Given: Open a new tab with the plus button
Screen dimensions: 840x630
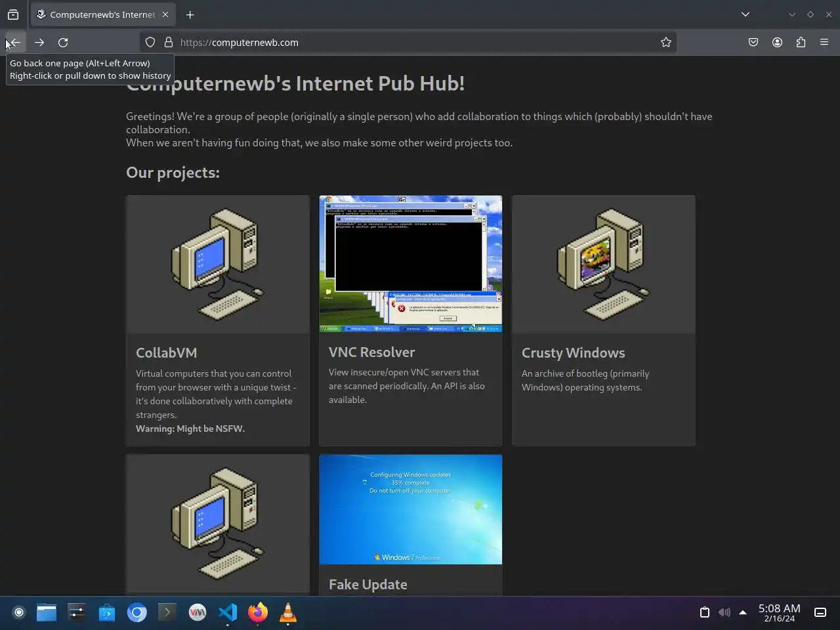Looking at the screenshot, I should coord(190,14).
